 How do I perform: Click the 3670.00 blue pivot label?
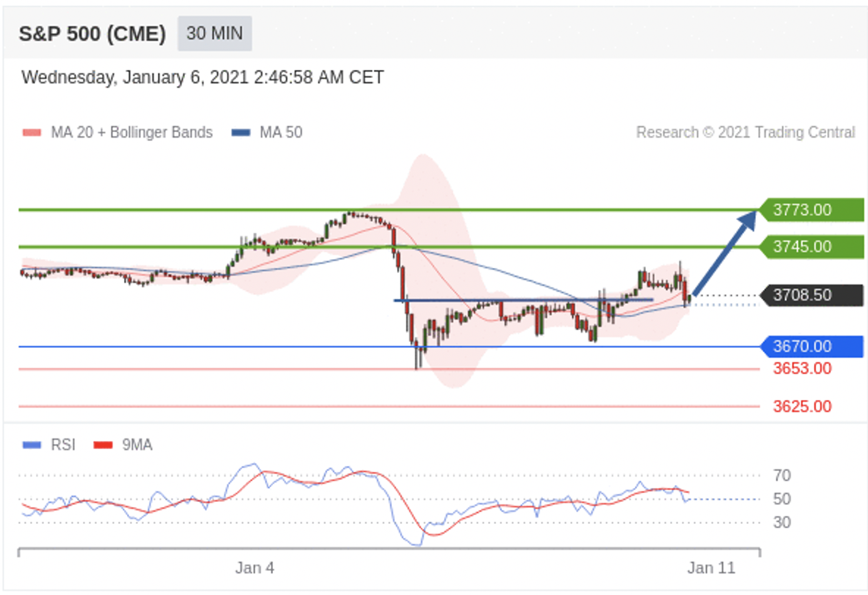(811, 347)
